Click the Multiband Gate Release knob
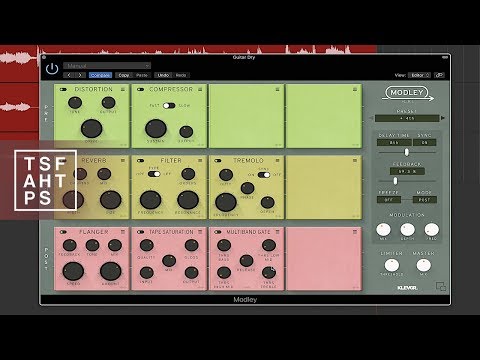Viewport: 480px width, 360px height. point(246,261)
